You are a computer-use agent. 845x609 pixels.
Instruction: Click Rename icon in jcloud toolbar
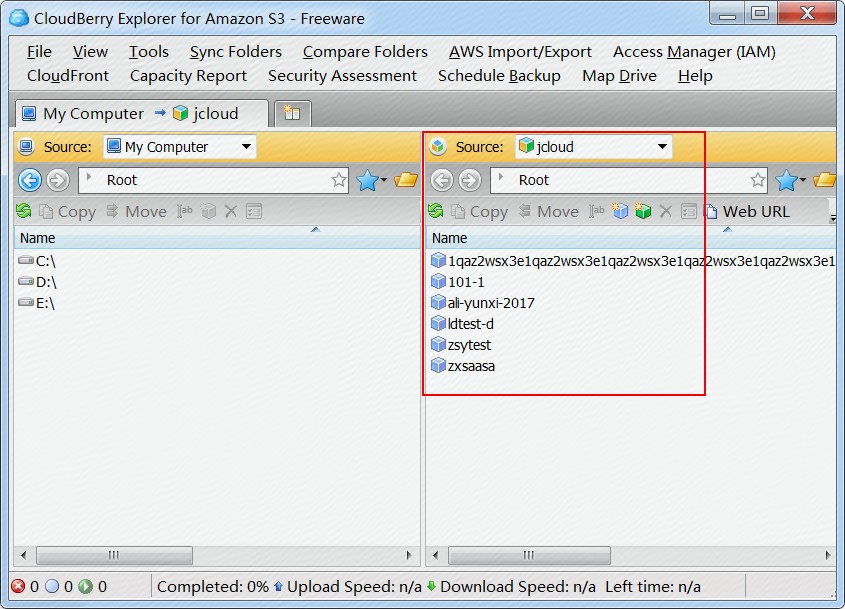pyautogui.click(x=597, y=211)
